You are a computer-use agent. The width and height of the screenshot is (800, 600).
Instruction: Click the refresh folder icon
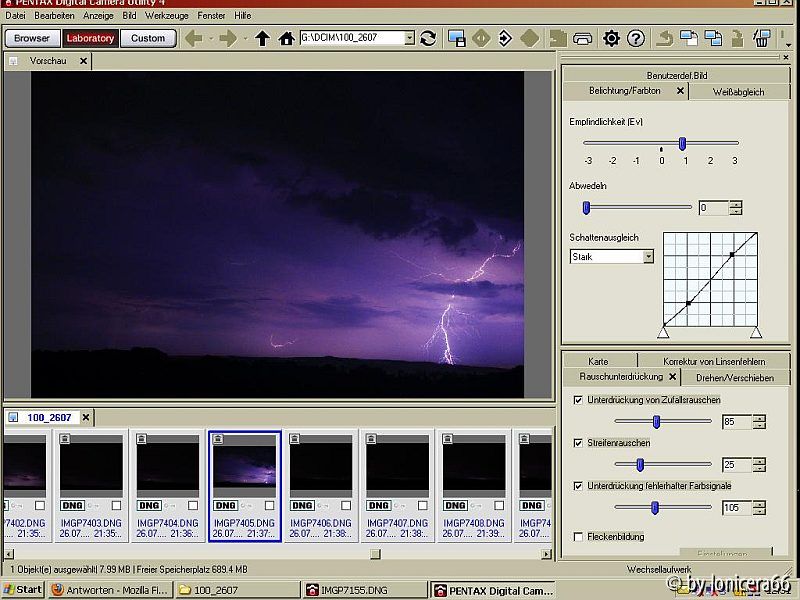tap(428, 38)
